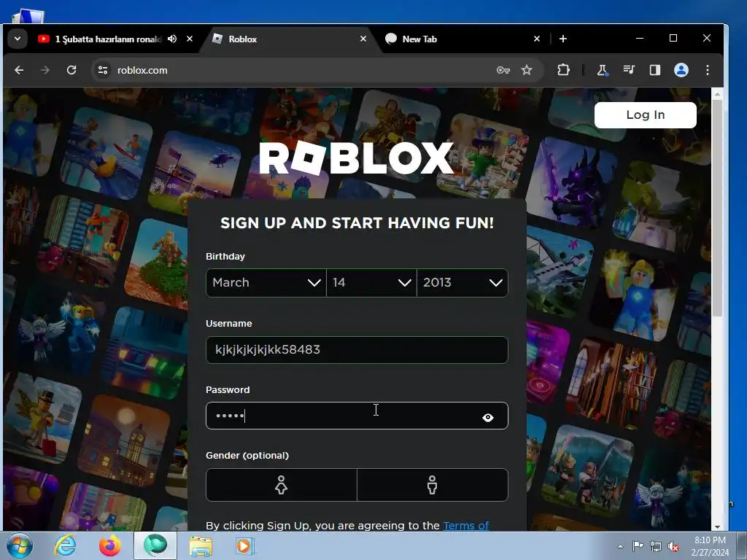Close the New Tab tab

click(537, 39)
